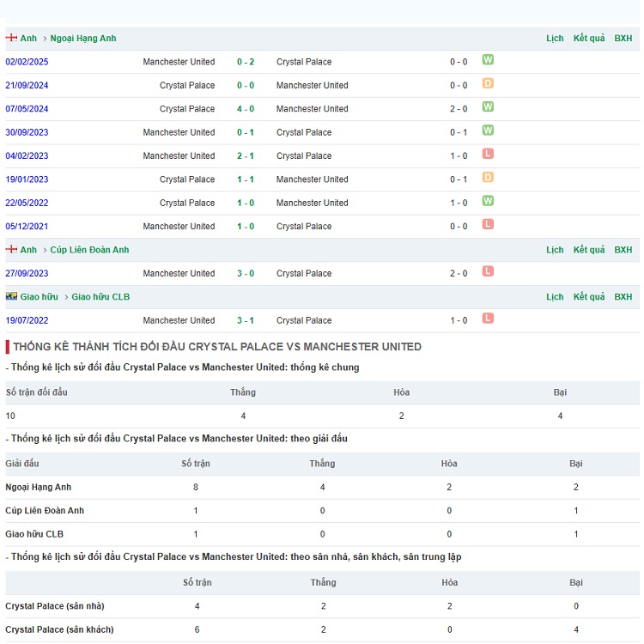Click the flag icon next to Giao hữu
The height and width of the screenshot is (644, 644).
point(11,296)
